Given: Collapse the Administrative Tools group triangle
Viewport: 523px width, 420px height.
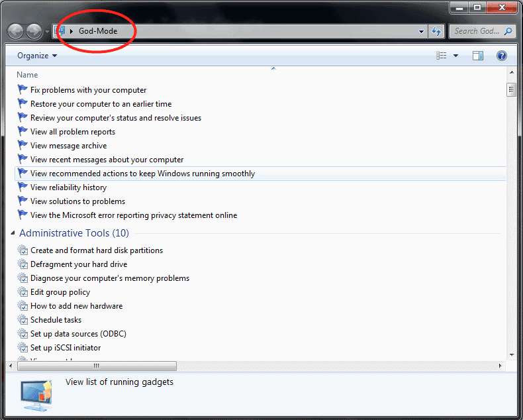Looking at the screenshot, I should coord(13,233).
